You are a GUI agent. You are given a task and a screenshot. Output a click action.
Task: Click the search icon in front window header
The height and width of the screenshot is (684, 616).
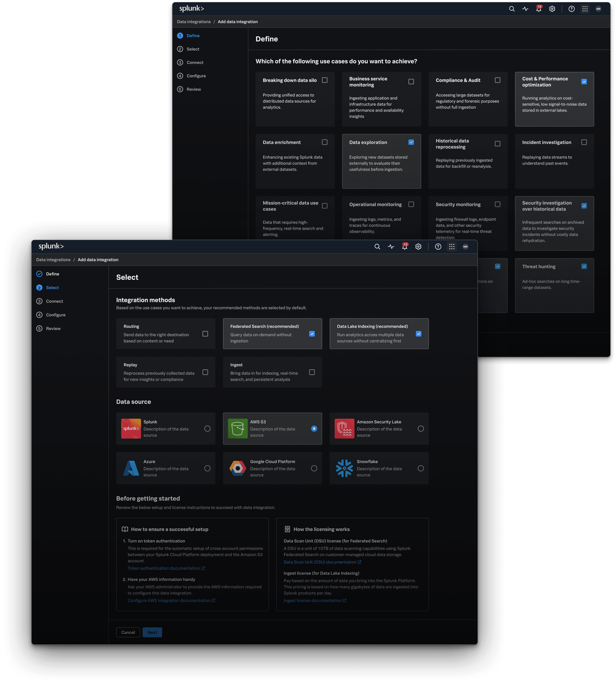coord(377,247)
